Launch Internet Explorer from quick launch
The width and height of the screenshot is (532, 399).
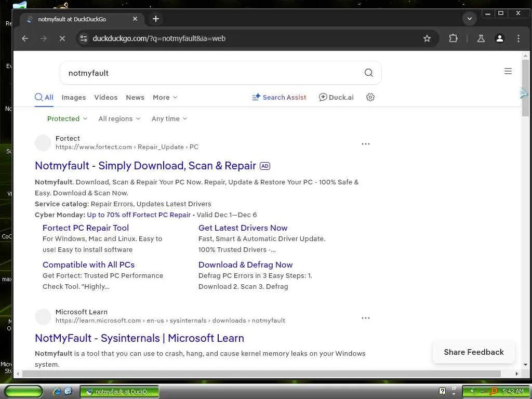tap(57, 392)
